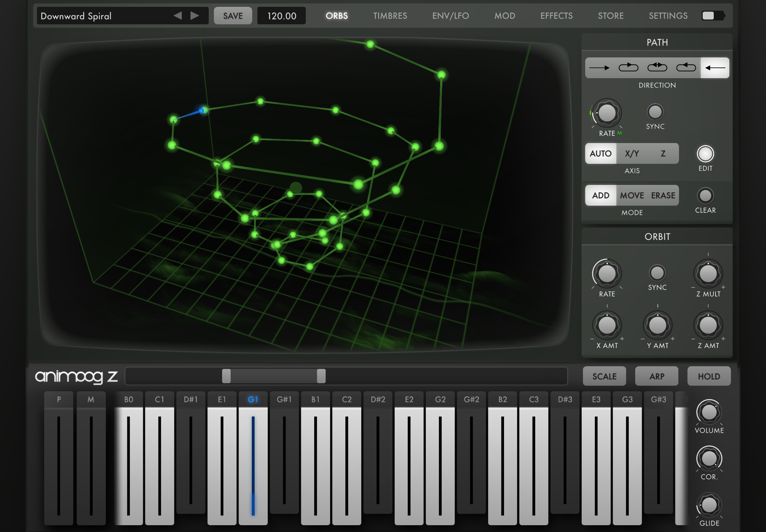766x532 pixels.
Task: Open the ORBS tab
Action: (x=337, y=16)
